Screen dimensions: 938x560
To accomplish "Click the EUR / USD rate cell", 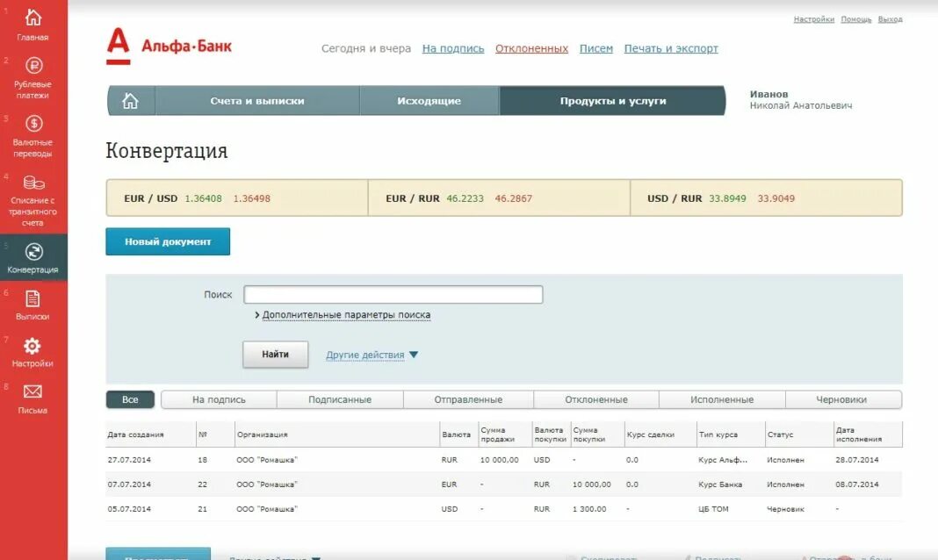I will tap(237, 197).
